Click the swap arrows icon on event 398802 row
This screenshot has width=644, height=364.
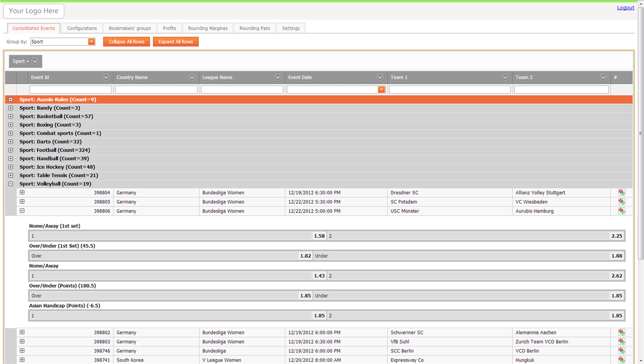coord(622,332)
